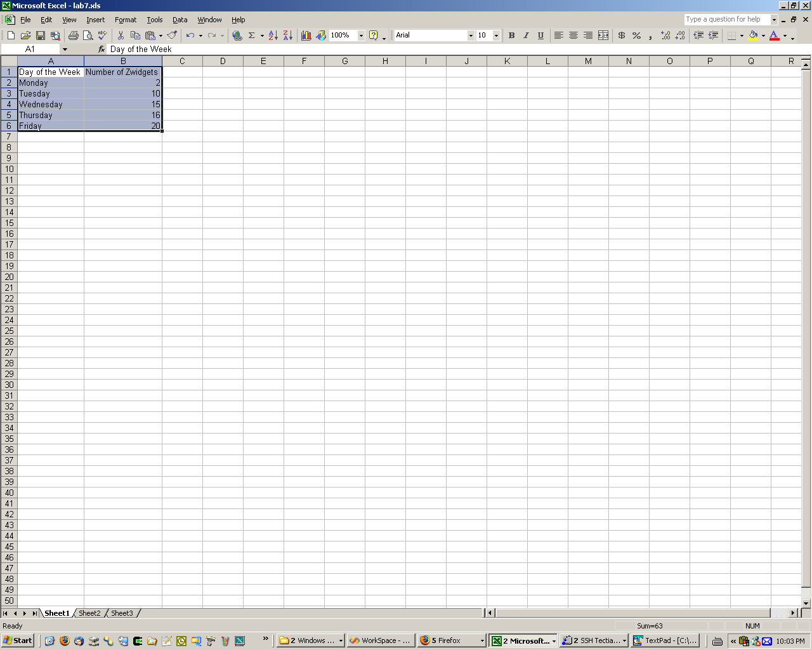812x650 pixels.
Task: Align cell text to the left
Action: coord(559,36)
